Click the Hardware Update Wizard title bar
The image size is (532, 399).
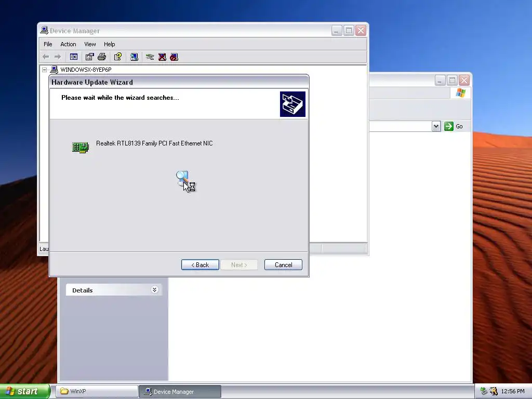(179, 82)
